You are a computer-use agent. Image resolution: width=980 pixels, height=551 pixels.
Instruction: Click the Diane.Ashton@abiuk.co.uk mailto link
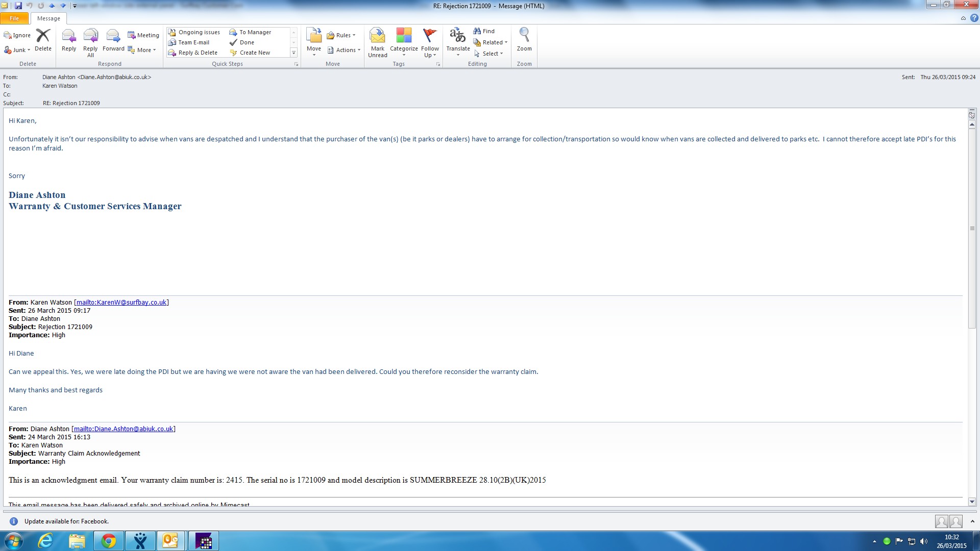tap(123, 429)
